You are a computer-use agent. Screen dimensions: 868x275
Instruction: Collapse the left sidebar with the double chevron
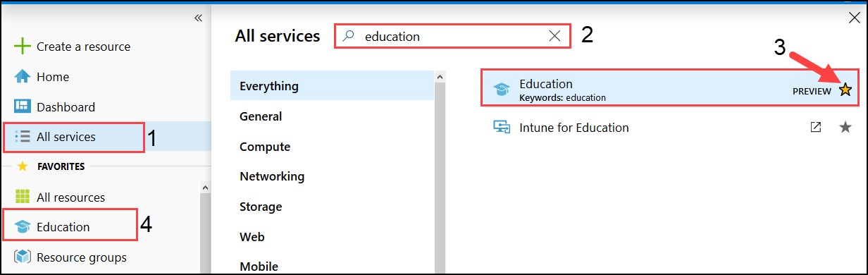pos(198,18)
